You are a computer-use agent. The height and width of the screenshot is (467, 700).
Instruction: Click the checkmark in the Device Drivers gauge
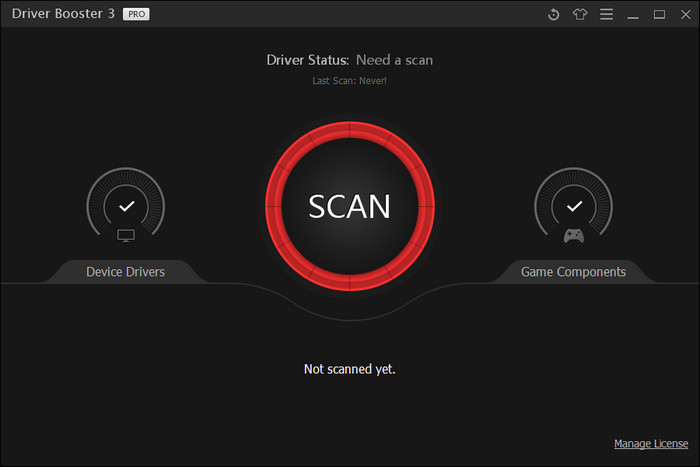point(126,206)
